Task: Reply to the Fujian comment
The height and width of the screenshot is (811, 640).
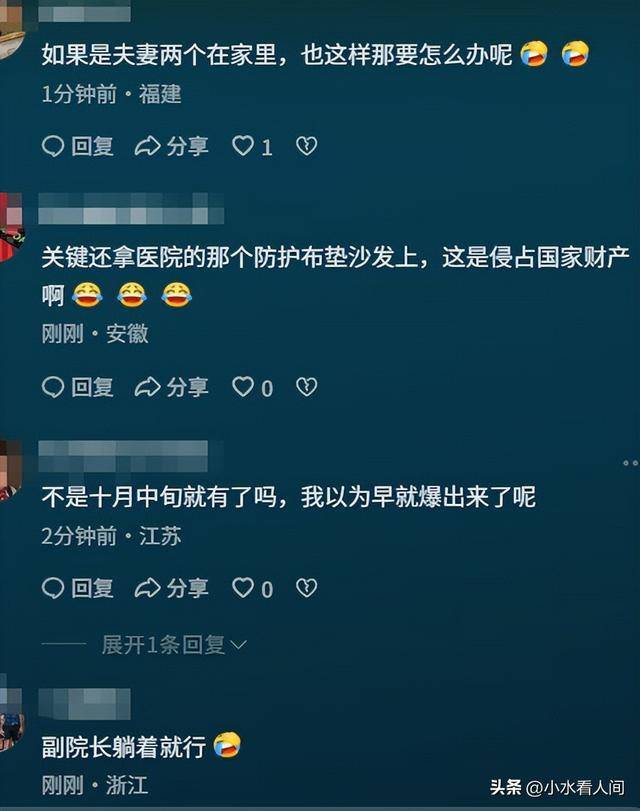Action: click(78, 146)
